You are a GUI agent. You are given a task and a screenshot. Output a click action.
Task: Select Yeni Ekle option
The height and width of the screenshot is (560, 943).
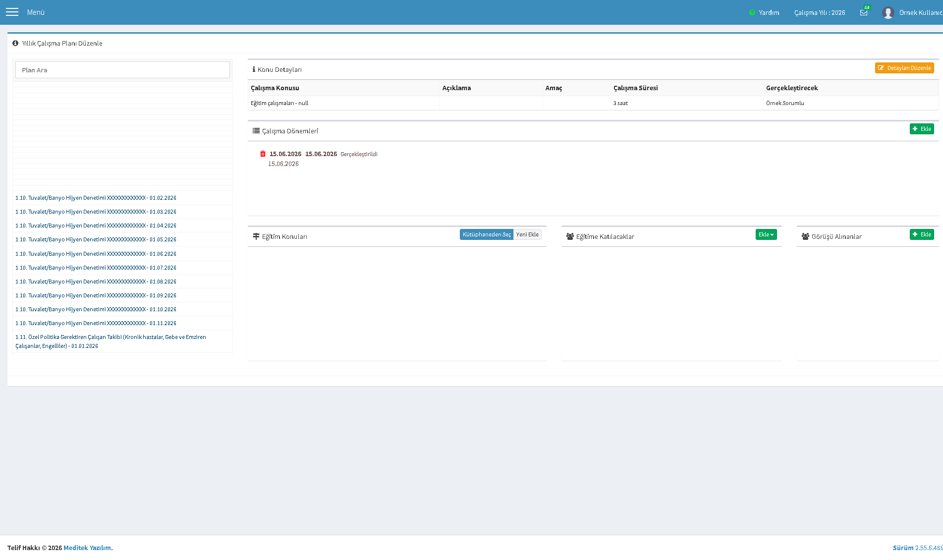(x=527, y=234)
